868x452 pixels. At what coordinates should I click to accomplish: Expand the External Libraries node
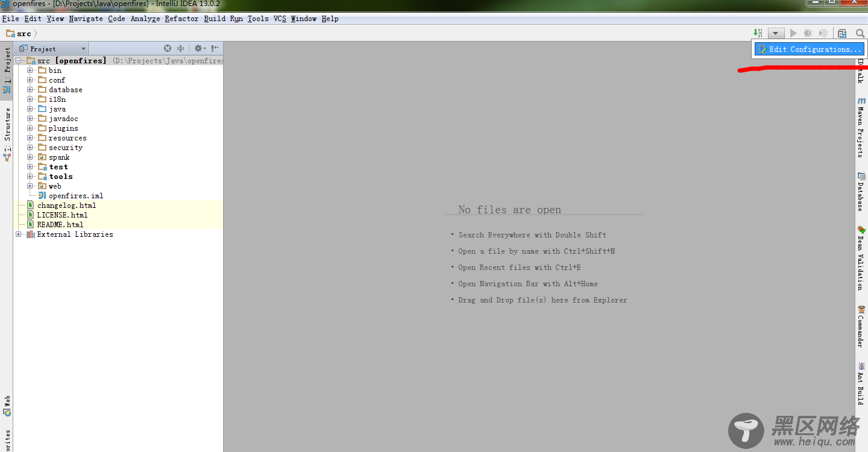[18, 234]
